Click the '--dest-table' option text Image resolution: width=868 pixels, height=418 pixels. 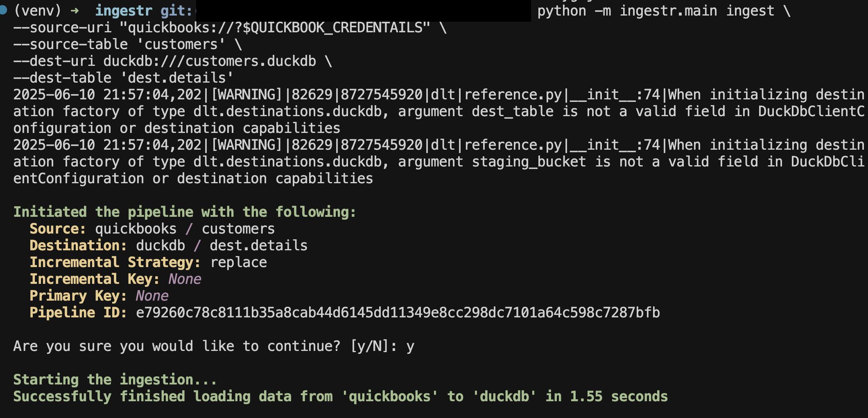[x=62, y=78]
